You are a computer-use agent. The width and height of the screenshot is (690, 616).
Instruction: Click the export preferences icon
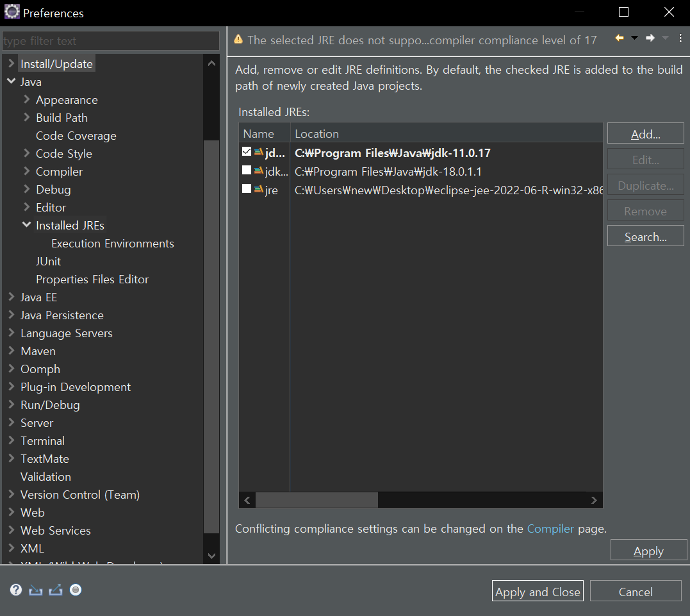coord(56,590)
